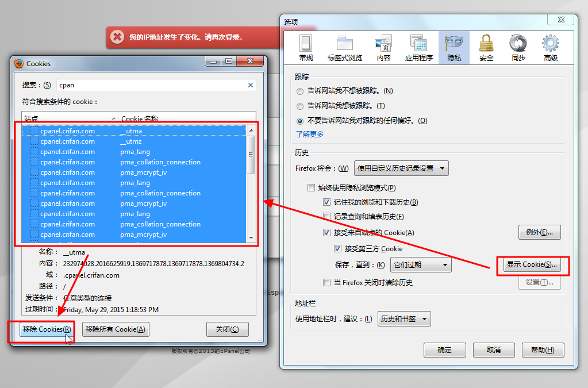Open the 应用程序 applications icon
This screenshot has width=588, height=388.
pos(418,48)
